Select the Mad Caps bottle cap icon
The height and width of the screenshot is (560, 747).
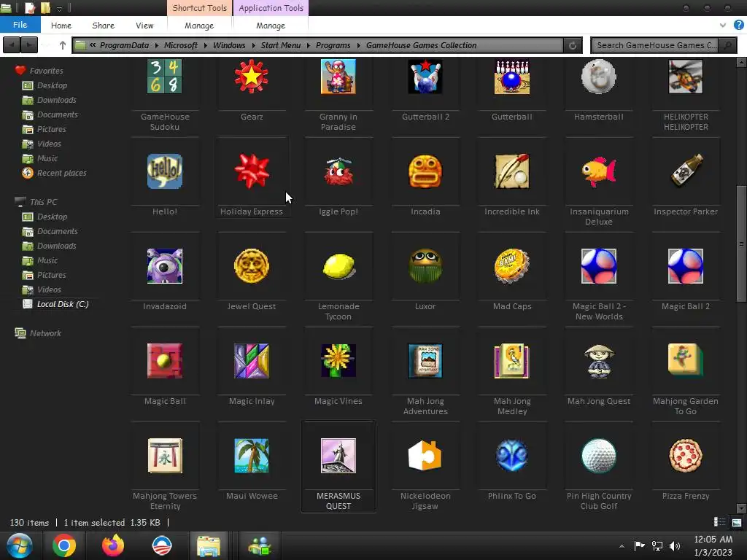pyautogui.click(x=512, y=266)
